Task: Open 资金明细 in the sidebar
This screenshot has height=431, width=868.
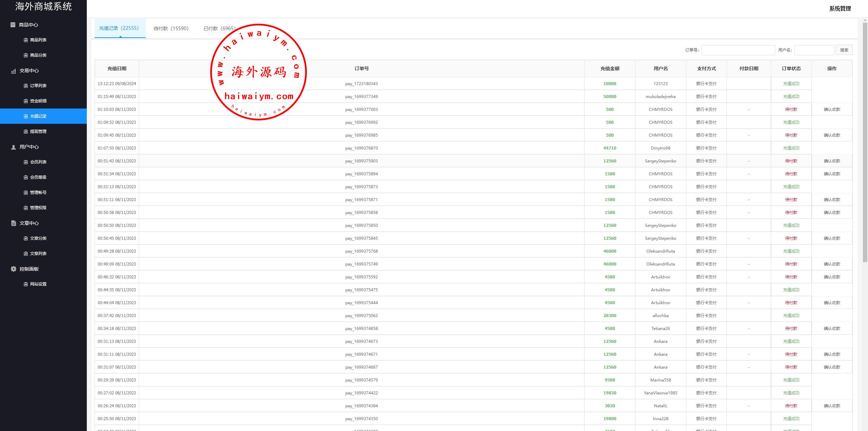Action: coord(38,101)
